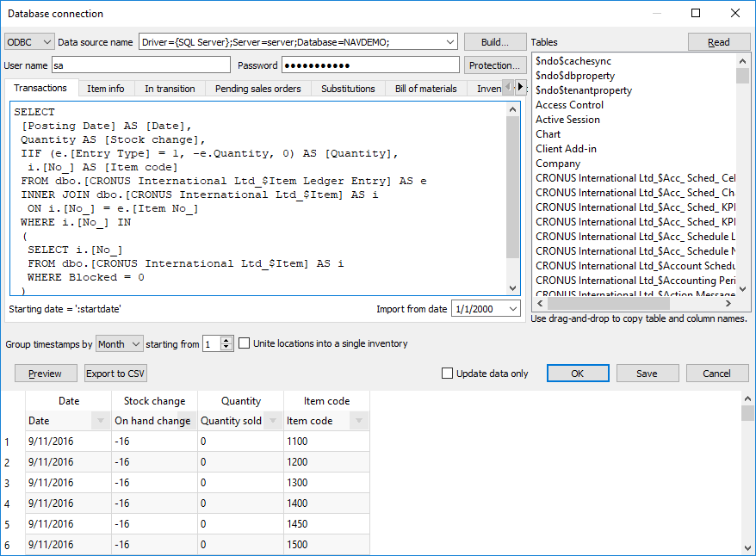This screenshot has width=756, height=556.
Task: Click the SQL editor scroll-up arrow
Action: pyautogui.click(x=513, y=109)
